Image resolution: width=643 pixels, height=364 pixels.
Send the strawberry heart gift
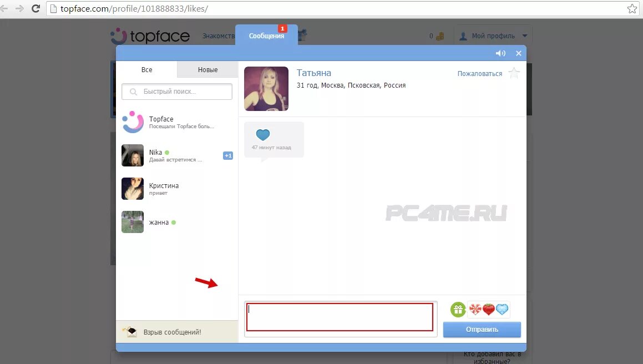coord(488,310)
